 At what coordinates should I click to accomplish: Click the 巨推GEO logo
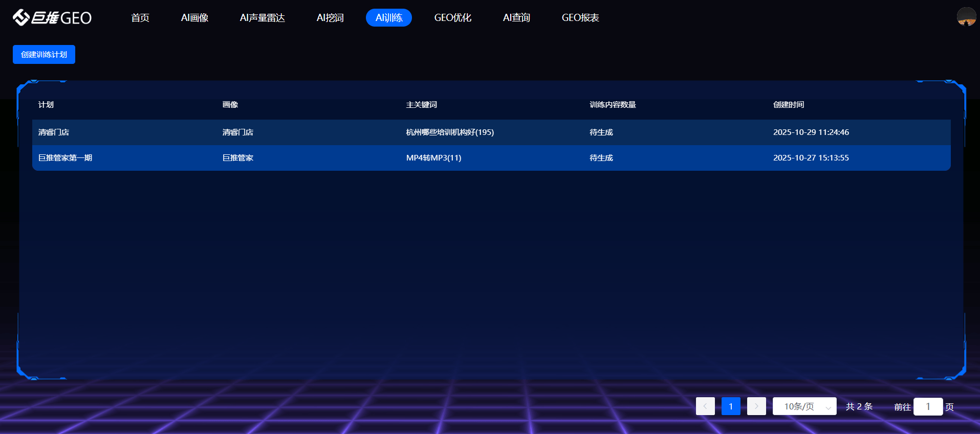[x=52, y=18]
